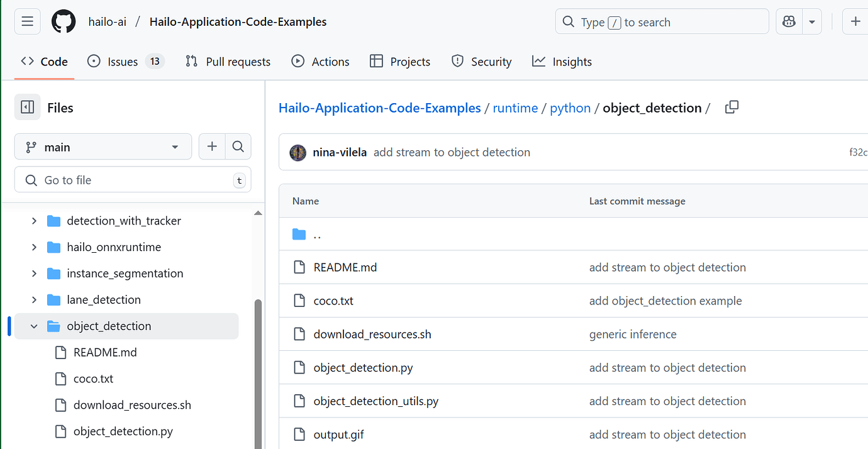
Task: Click the hailo_onnxruntime folder icon
Action: pyautogui.click(x=54, y=247)
